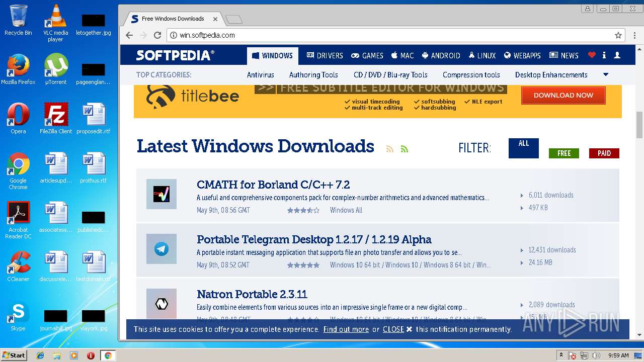Click the address bar URL field
The width and height of the screenshot is (644, 362).
pyautogui.click(x=395, y=35)
